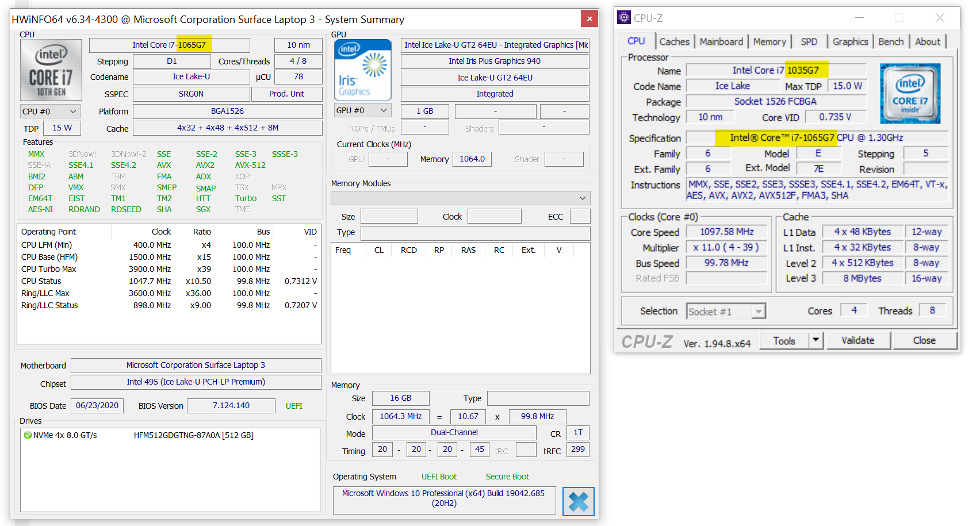The image size is (980, 526).
Task: Click the UEFI label beside BIOS Version
Action: pos(294,406)
